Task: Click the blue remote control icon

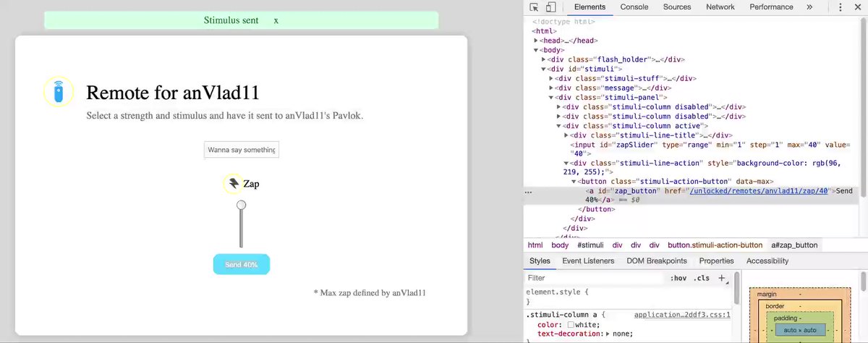Action: (x=59, y=92)
